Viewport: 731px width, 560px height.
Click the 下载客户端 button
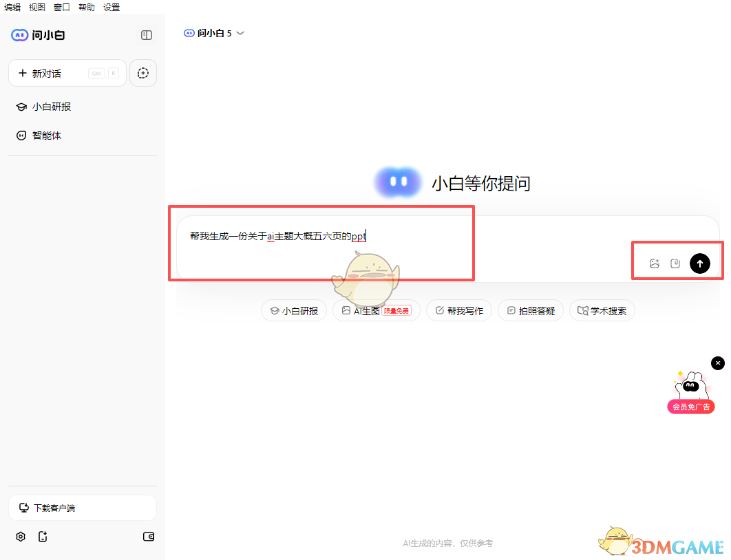click(x=82, y=507)
